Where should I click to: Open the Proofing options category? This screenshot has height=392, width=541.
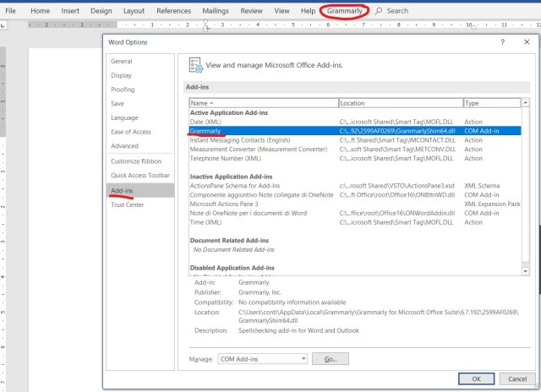(x=123, y=89)
